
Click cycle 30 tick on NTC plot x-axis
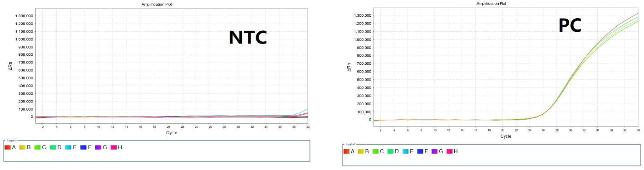click(x=238, y=127)
